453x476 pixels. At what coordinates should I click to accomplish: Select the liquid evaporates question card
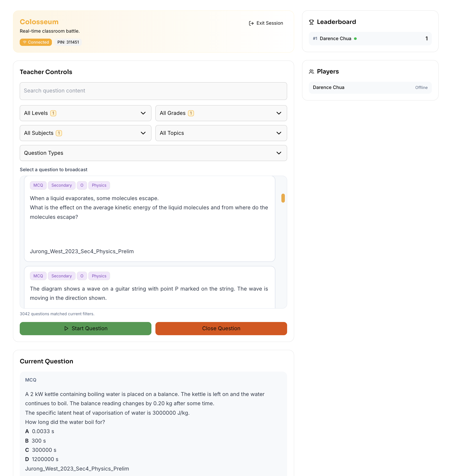click(150, 219)
